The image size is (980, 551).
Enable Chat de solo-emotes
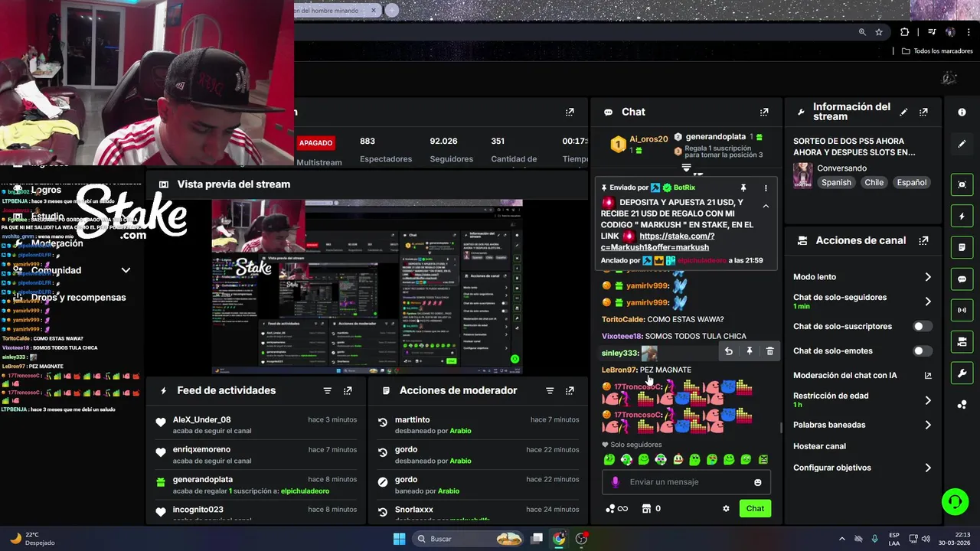point(923,350)
